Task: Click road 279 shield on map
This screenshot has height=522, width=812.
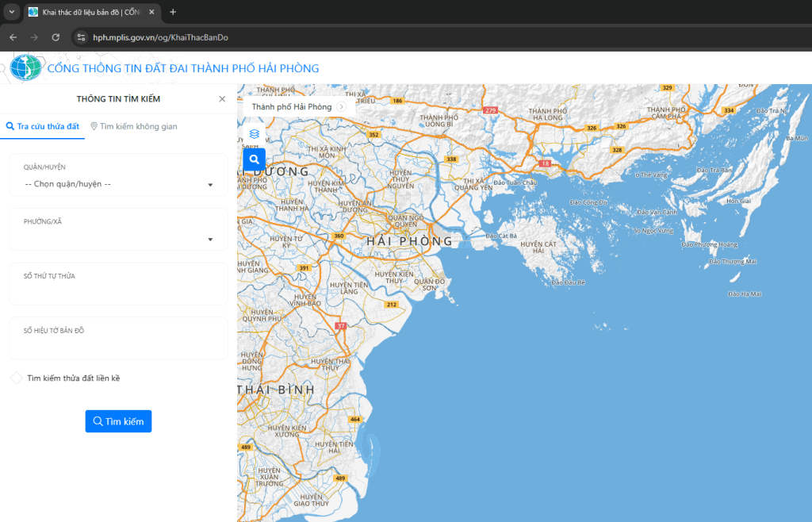Action: 490,110
